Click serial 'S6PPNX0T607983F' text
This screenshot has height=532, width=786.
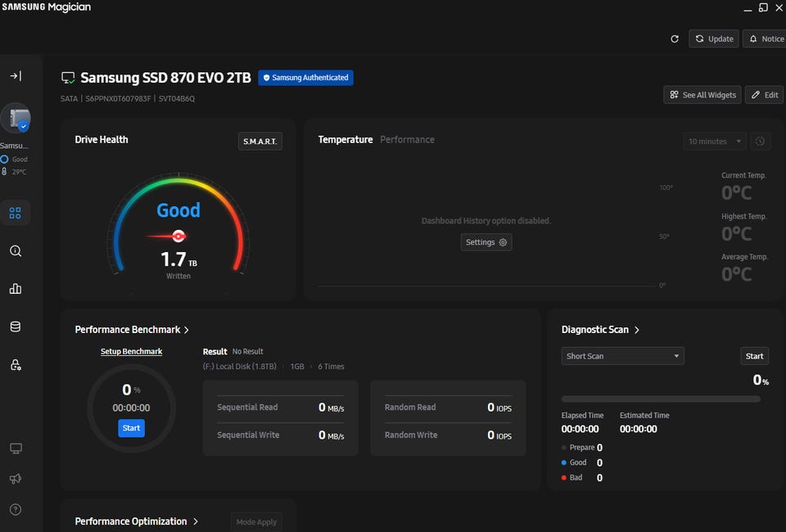tap(118, 99)
